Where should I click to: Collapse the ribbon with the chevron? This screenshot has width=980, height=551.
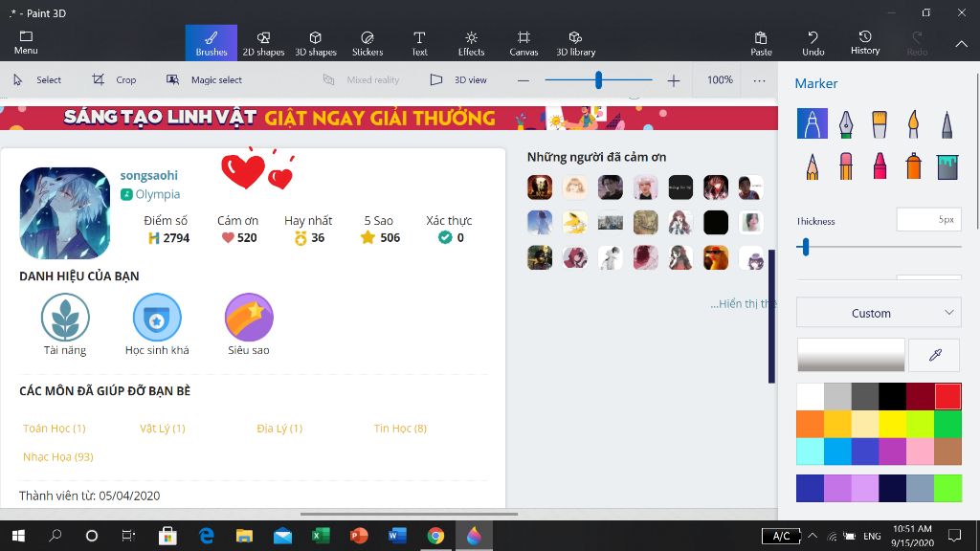[961, 44]
